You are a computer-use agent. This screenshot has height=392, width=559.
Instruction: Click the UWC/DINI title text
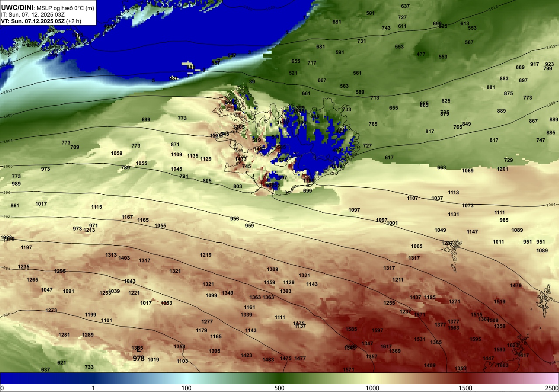(18, 7)
